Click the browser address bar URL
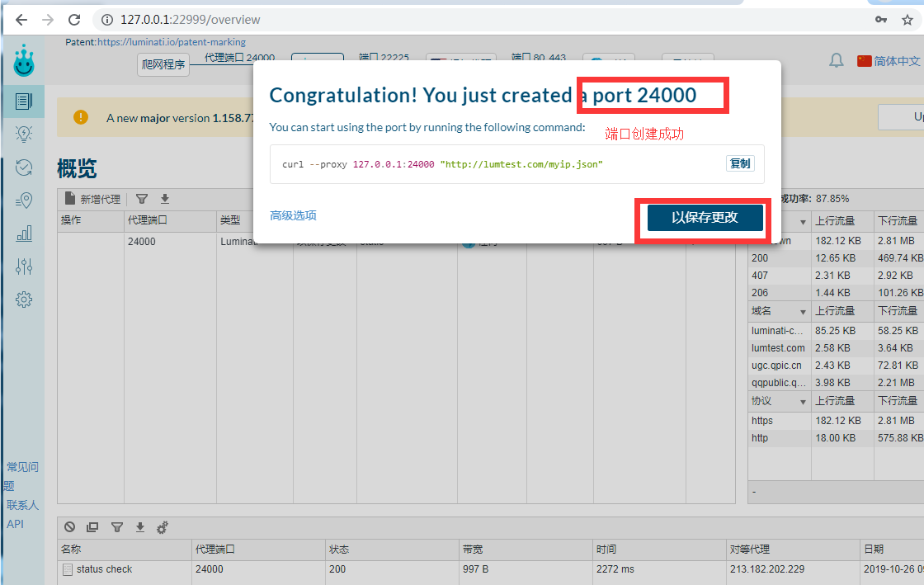This screenshot has height=585, width=924. [191, 20]
